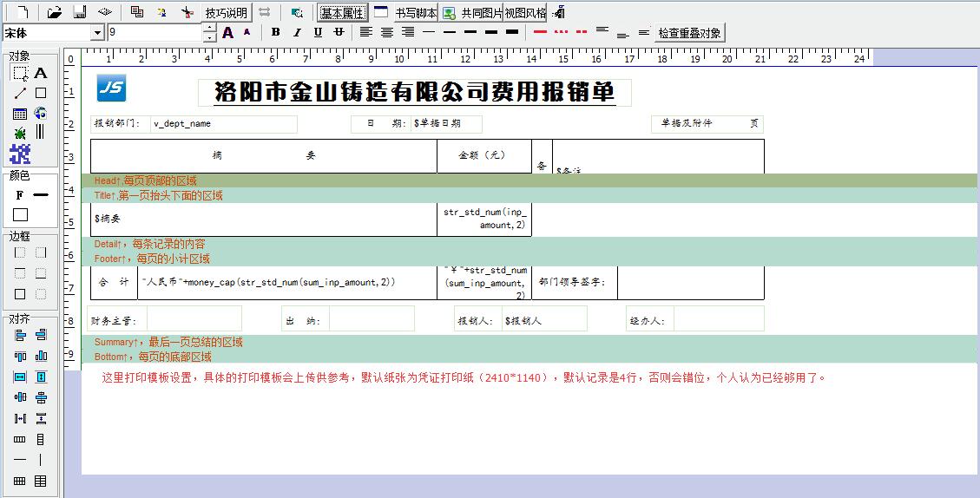The width and height of the screenshot is (980, 498).
Task: Click the 检查重叠对象 button
Action: pyautogui.click(x=689, y=33)
